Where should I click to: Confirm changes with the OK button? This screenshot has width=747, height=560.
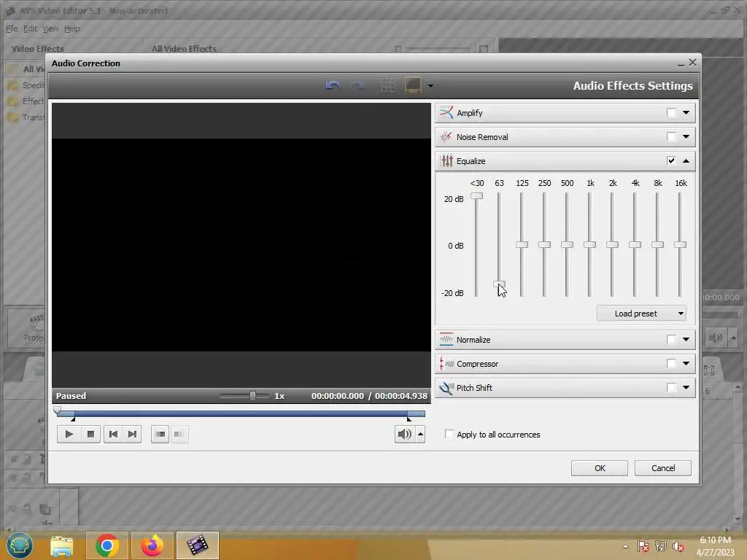tap(600, 468)
